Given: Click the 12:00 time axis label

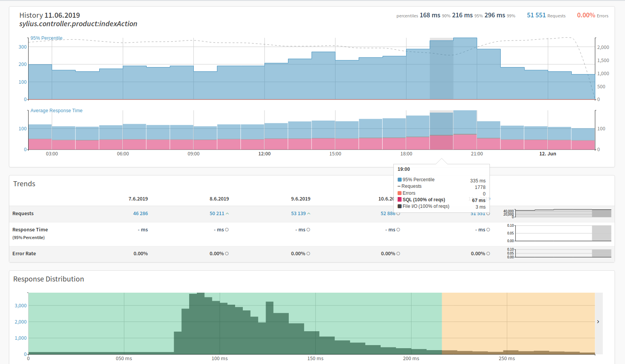Looking at the screenshot, I should point(264,154).
